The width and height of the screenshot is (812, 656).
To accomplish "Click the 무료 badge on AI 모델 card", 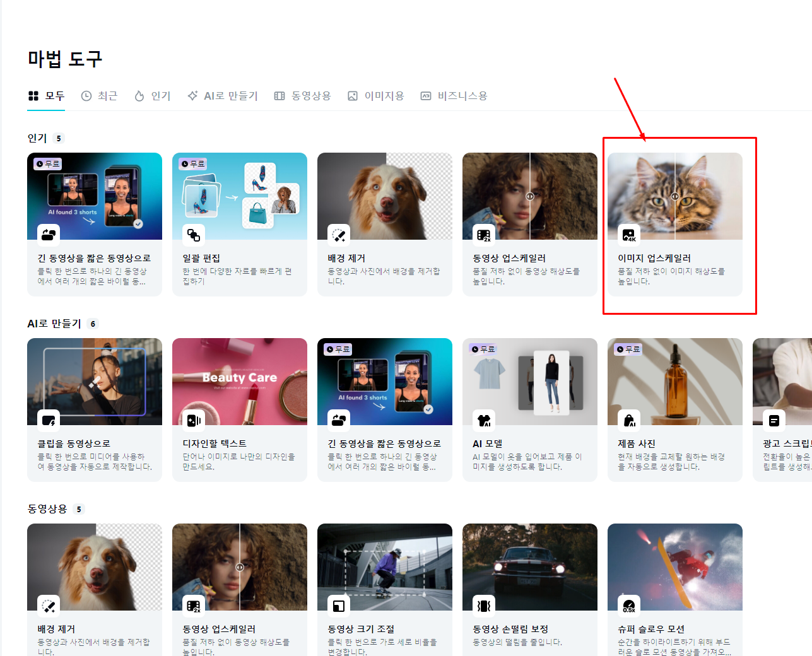I will (x=483, y=349).
